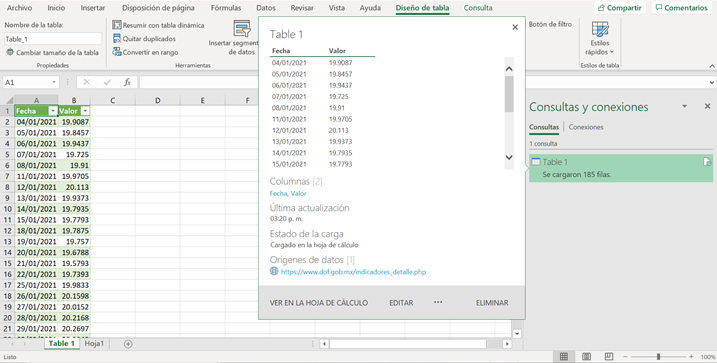717x363 pixels.
Task: Click the select-all corner of the sheet
Action: click(x=7, y=100)
